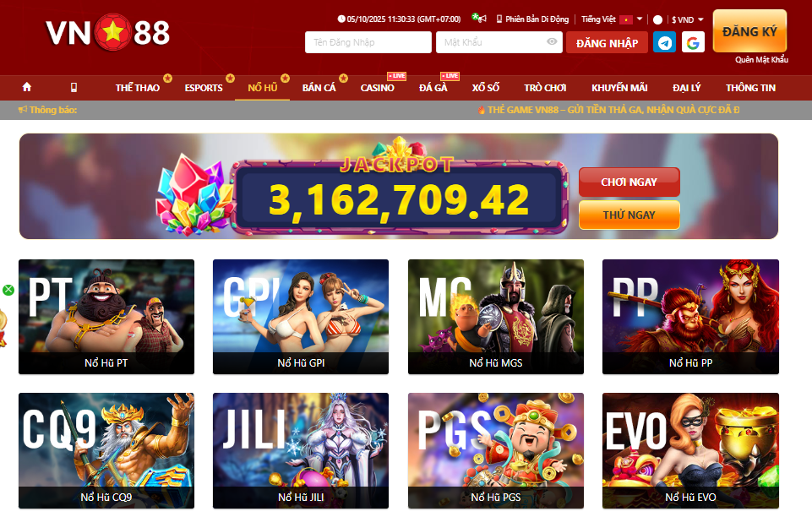
Task: Click the announcement megaphone icon near clock
Action: (479, 18)
